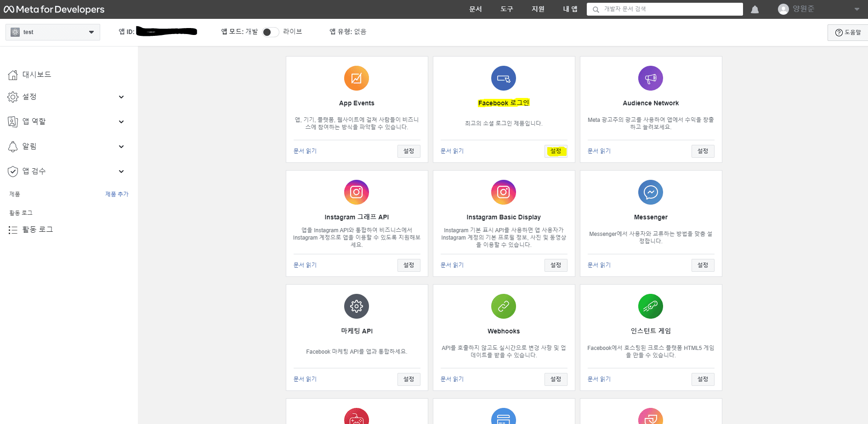
Task: Click the App Events product icon
Action: point(356,78)
